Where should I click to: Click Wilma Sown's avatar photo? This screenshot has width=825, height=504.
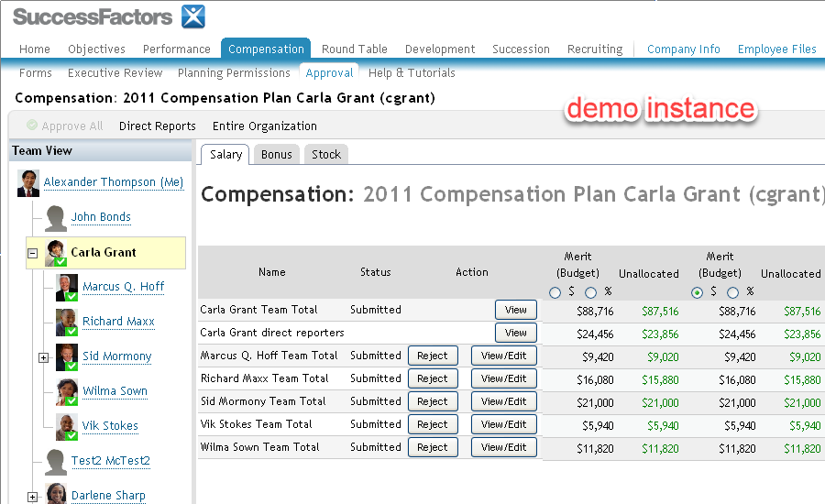click(67, 391)
